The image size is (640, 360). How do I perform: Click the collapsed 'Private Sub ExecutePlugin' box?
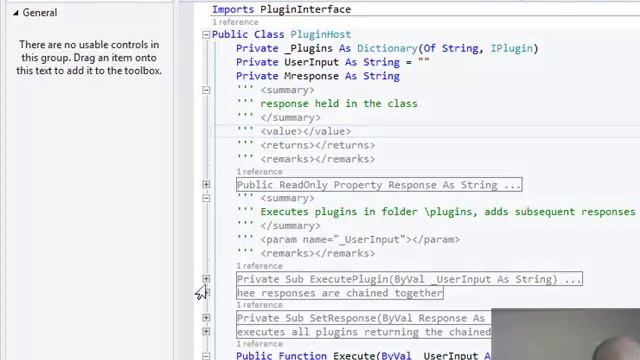[409, 279]
